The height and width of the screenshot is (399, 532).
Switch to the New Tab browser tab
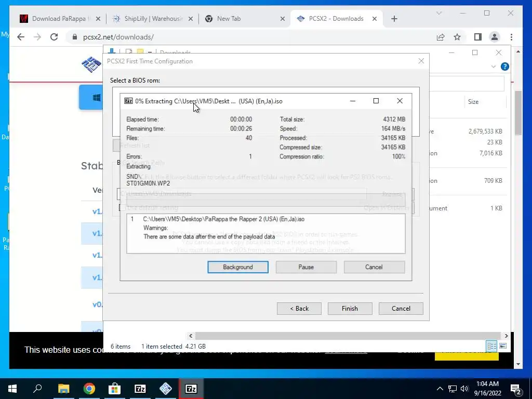[x=244, y=19]
